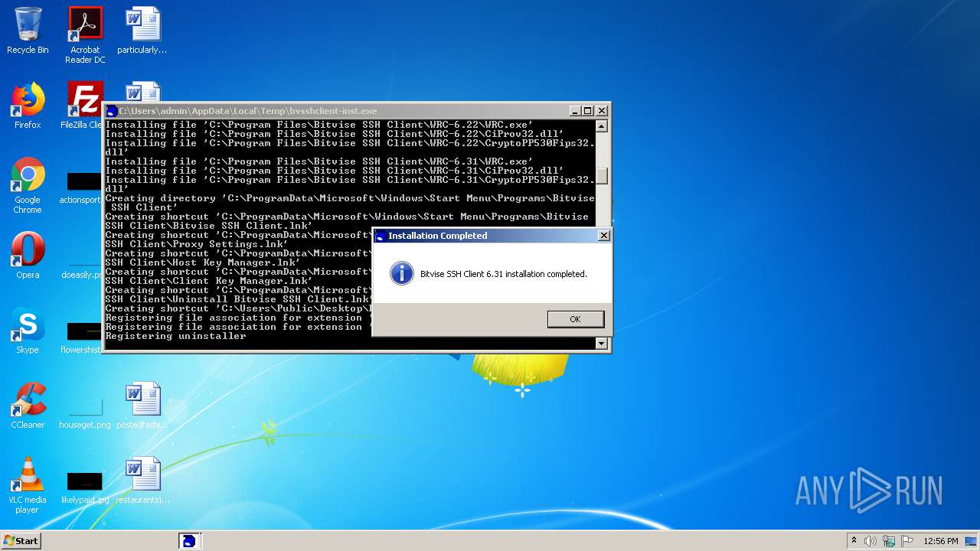Open the VLC media player shortcut

[x=28, y=485]
